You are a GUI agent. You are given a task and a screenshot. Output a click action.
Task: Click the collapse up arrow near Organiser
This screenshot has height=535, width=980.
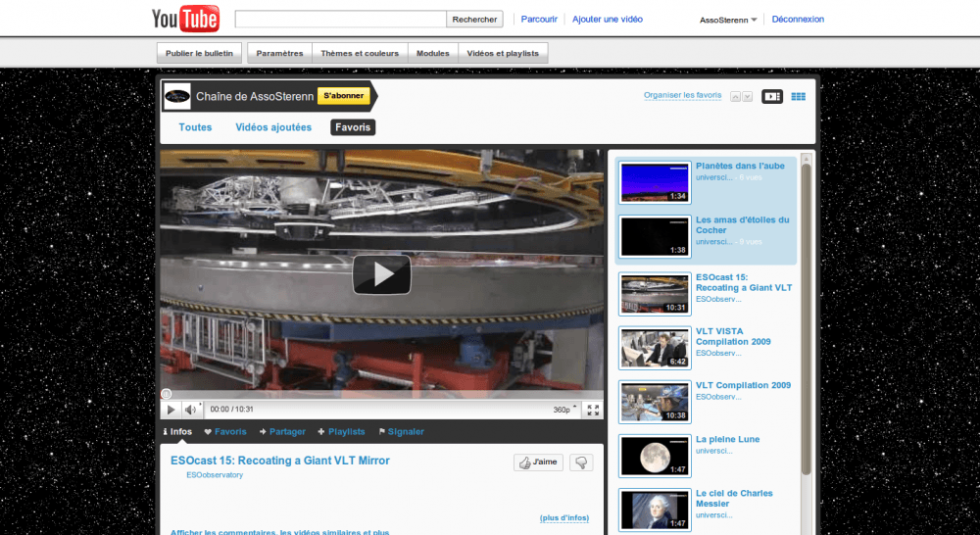(x=736, y=97)
